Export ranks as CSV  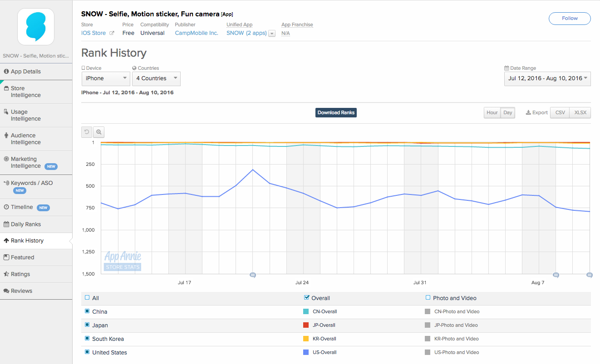(560, 112)
